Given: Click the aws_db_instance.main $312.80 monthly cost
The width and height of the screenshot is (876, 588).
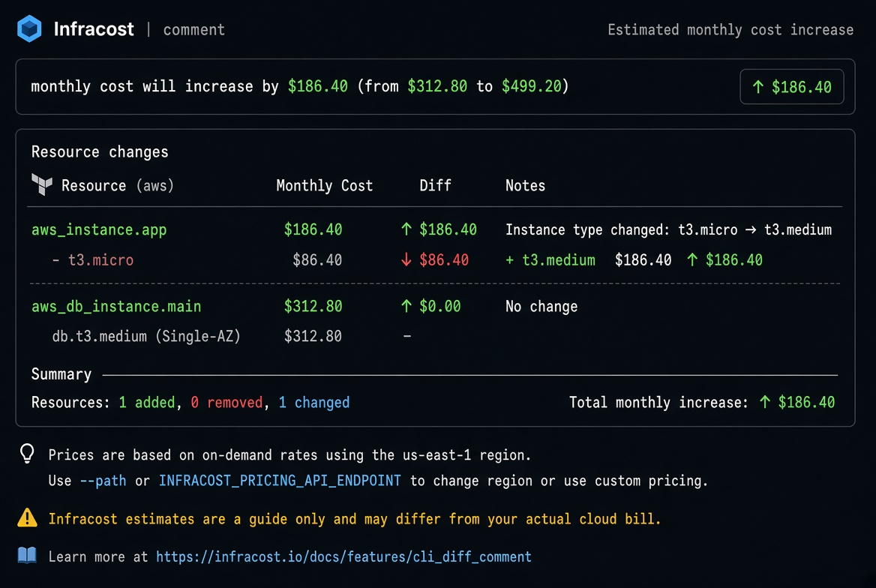Looking at the screenshot, I should click(x=313, y=306).
